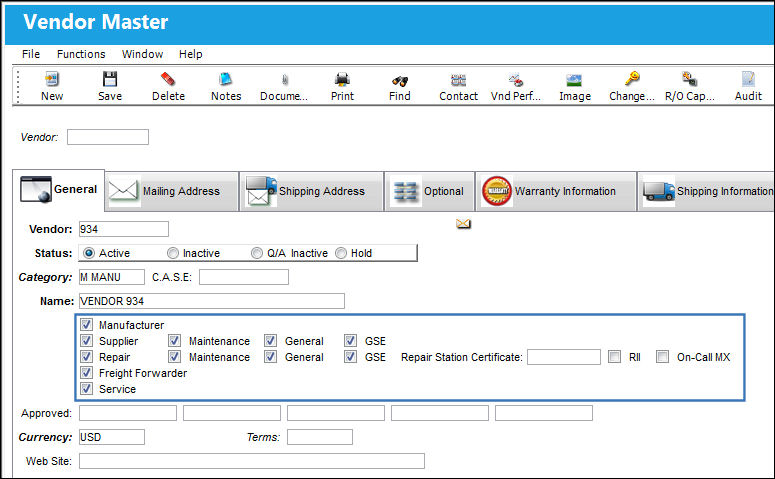
Task: Click the Change key icon
Action: (632, 79)
